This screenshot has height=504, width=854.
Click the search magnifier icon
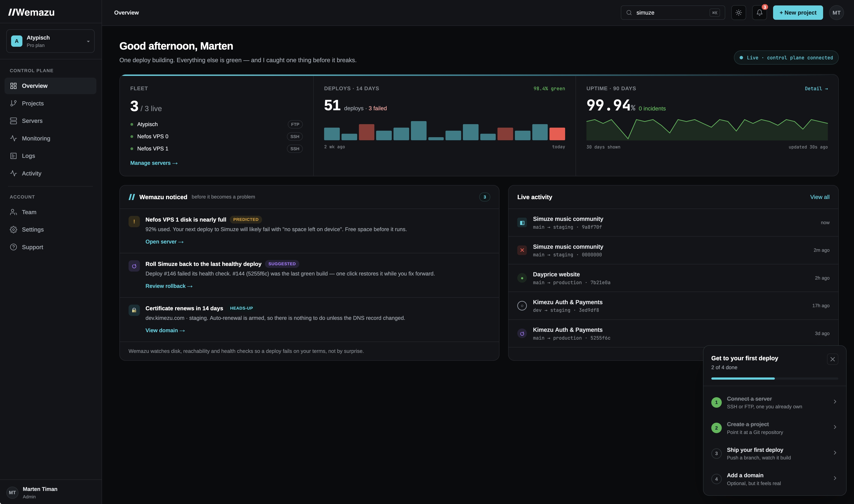(x=629, y=13)
